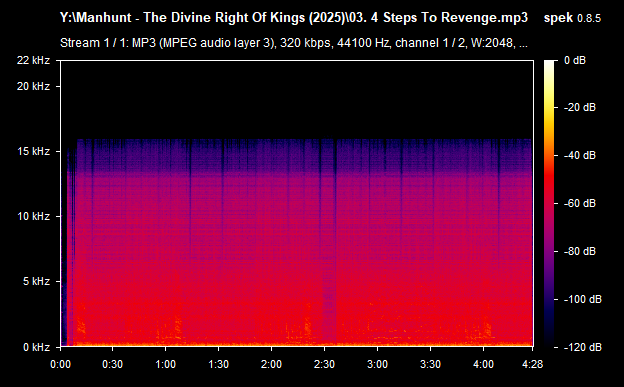Screen dimensions: 624x387
Task: Click the 4:28 end time label
Action: click(x=532, y=364)
